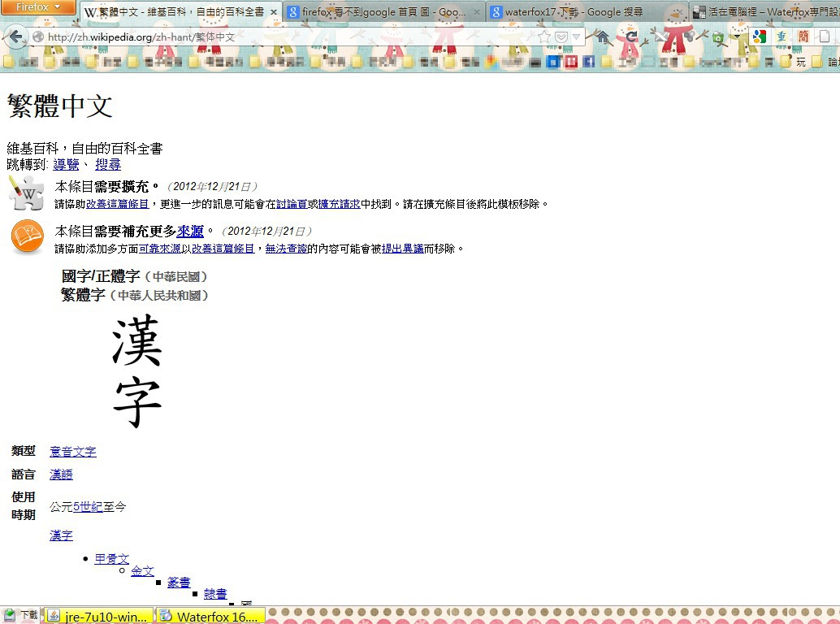Click the 下載 downloads button in status bar
This screenshot has height=624, width=840.
(20, 615)
